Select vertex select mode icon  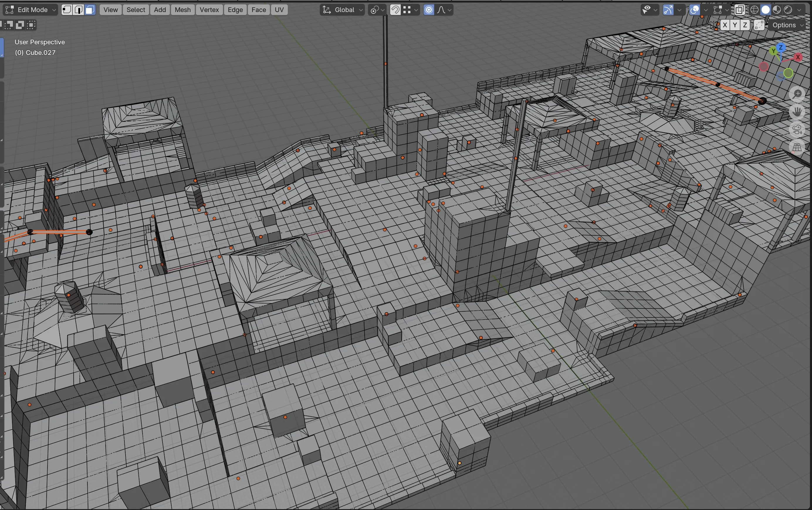pyautogui.click(x=67, y=10)
